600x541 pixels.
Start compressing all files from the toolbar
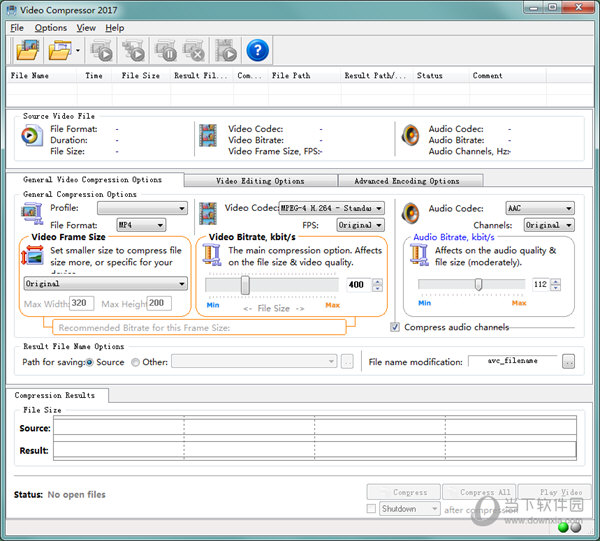point(133,50)
